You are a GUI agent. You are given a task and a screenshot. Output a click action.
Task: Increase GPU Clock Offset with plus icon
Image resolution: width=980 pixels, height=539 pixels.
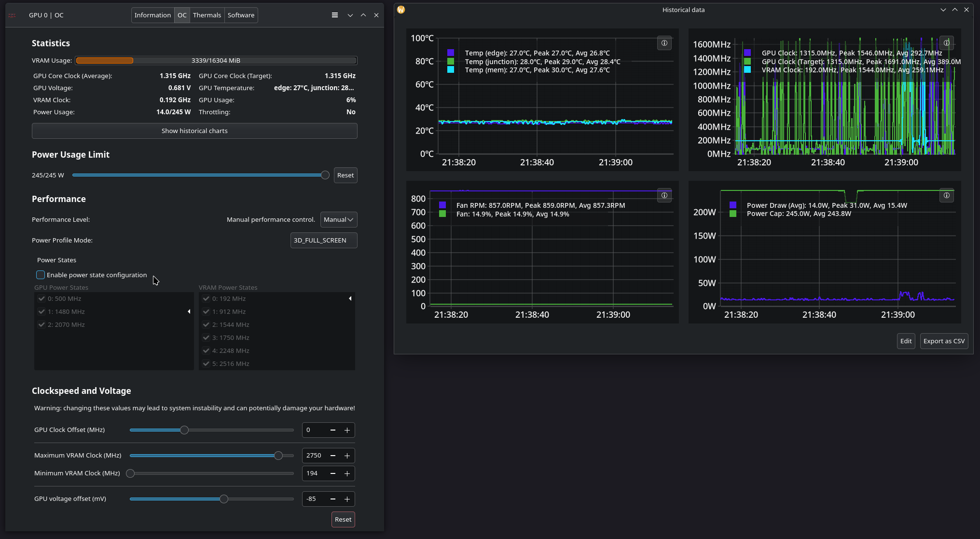(347, 430)
